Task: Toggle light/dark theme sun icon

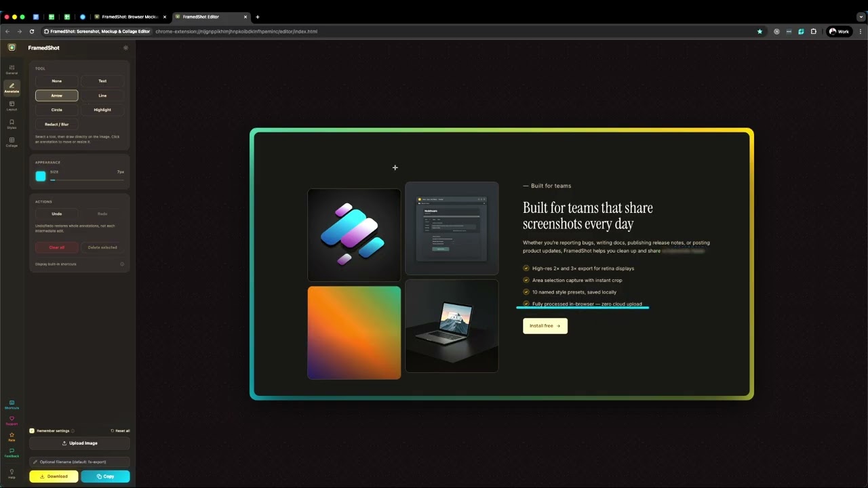Action: click(125, 48)
